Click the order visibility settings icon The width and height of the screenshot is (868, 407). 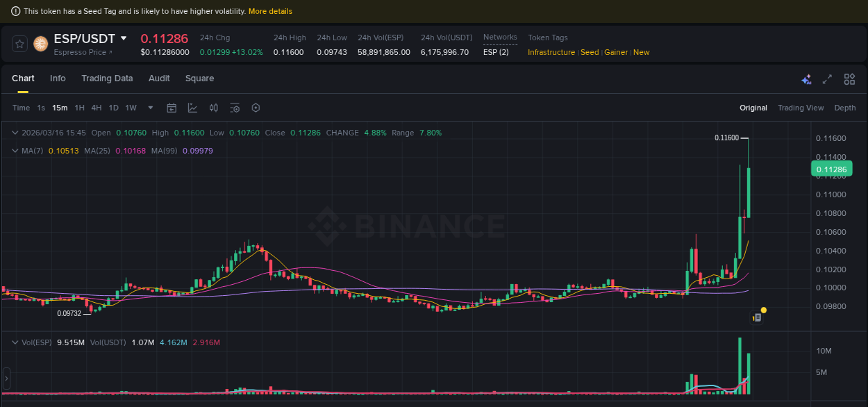234,108
